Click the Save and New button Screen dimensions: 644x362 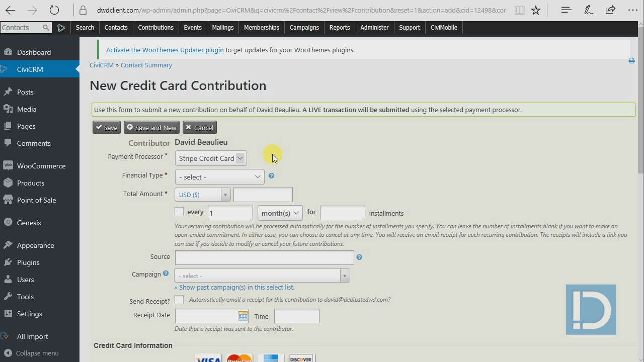point(151,127)
